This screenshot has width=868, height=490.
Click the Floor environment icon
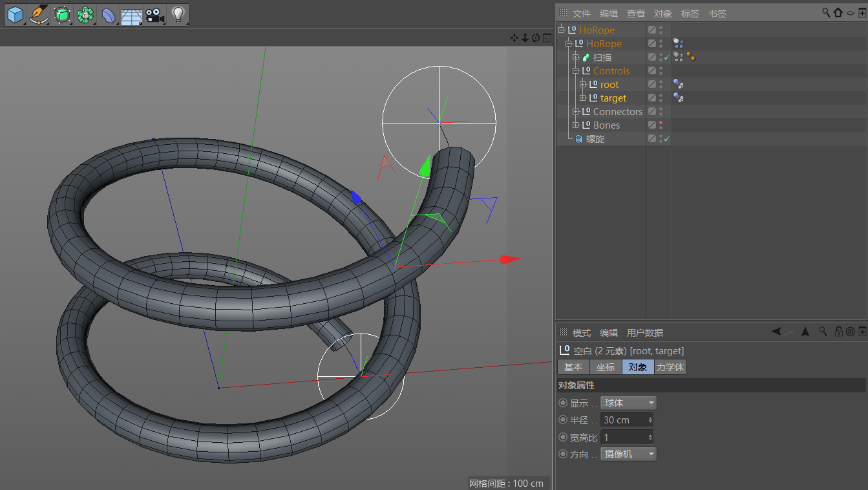point(131,16)
